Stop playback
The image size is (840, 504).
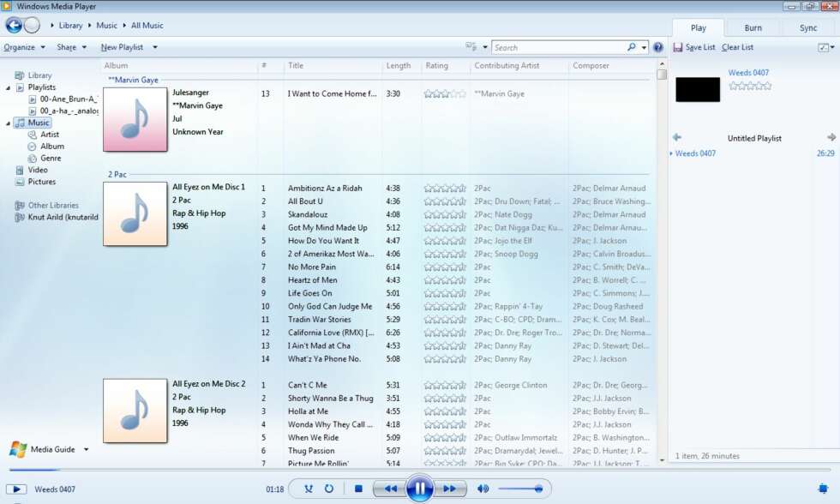click(x=359, y=489)
